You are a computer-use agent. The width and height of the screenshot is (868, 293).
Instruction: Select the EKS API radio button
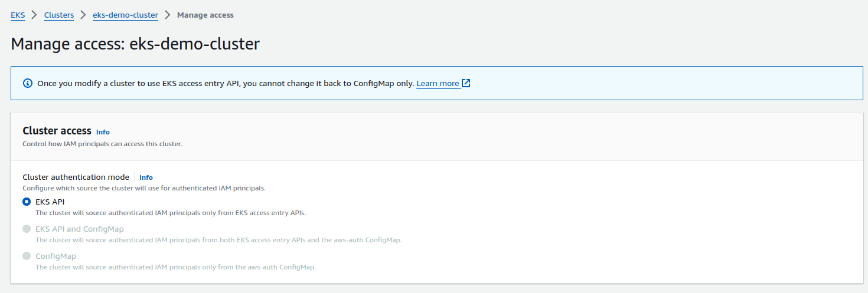(27, 202)
